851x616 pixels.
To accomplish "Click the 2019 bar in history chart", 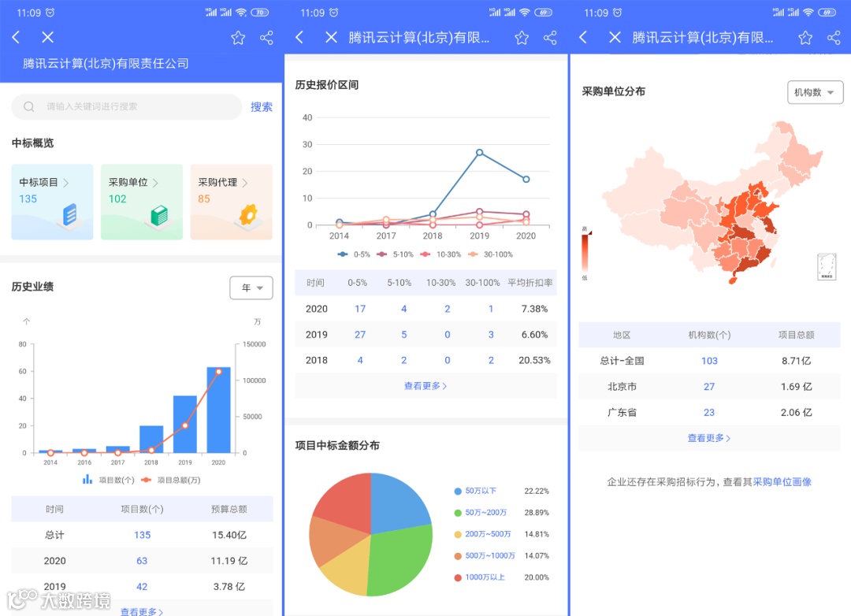I will (185, 424).
